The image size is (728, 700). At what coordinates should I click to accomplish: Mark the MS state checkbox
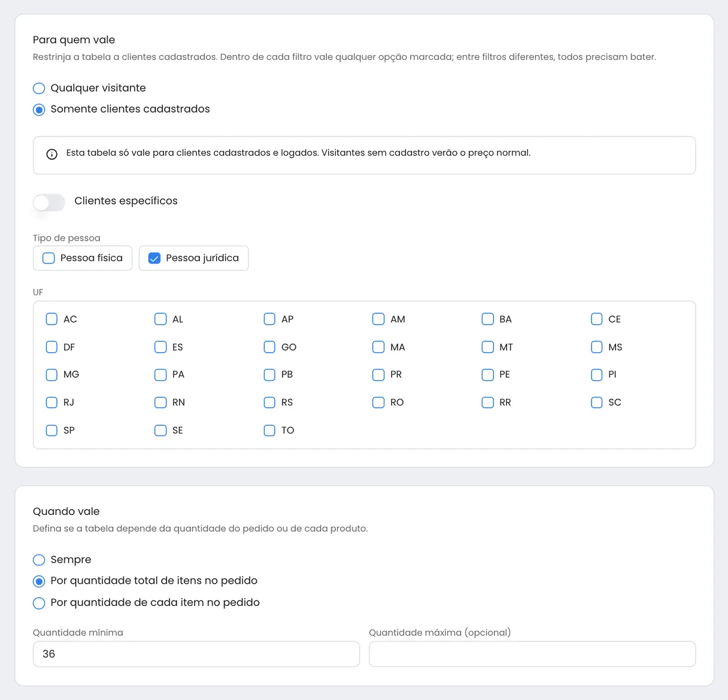click(597, 347)
